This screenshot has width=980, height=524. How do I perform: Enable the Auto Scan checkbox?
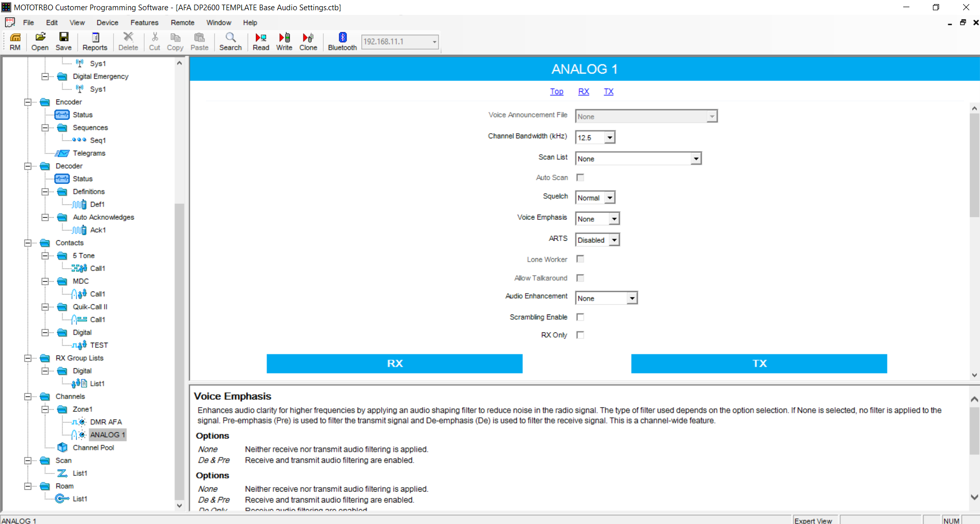[580, 177]
